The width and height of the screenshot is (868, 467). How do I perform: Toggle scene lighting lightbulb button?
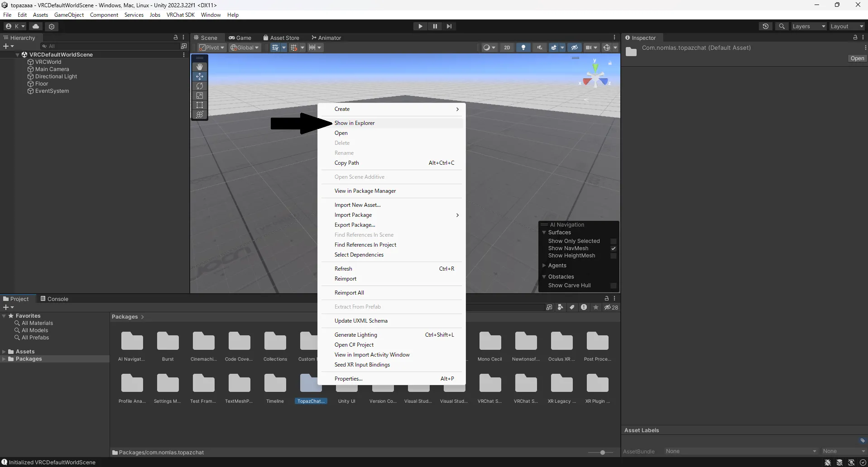click(x=523, y=48)
